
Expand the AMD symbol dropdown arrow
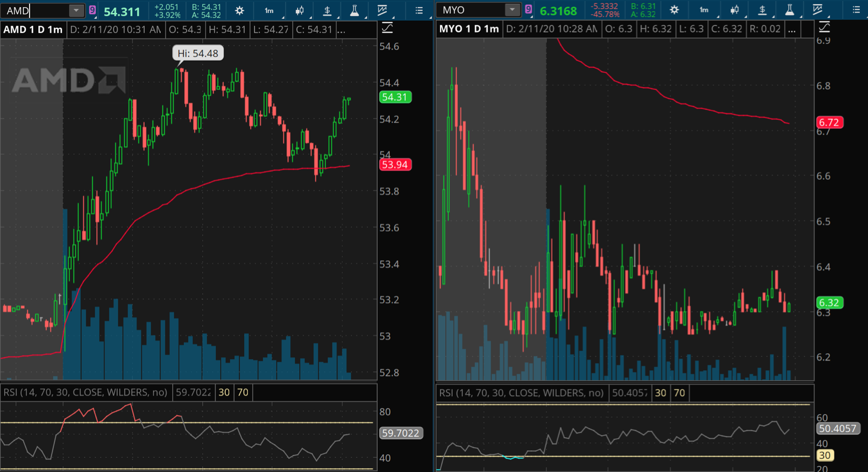[76, 10]
